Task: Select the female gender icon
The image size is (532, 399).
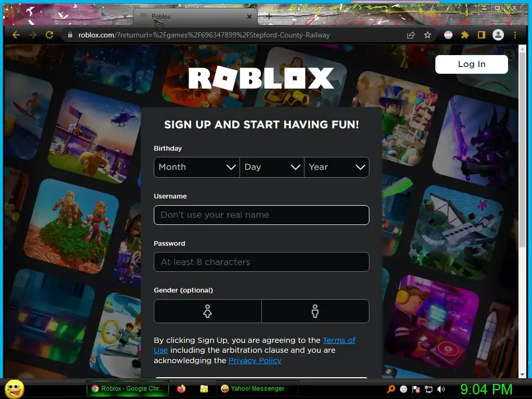Action: coord(208,311)
